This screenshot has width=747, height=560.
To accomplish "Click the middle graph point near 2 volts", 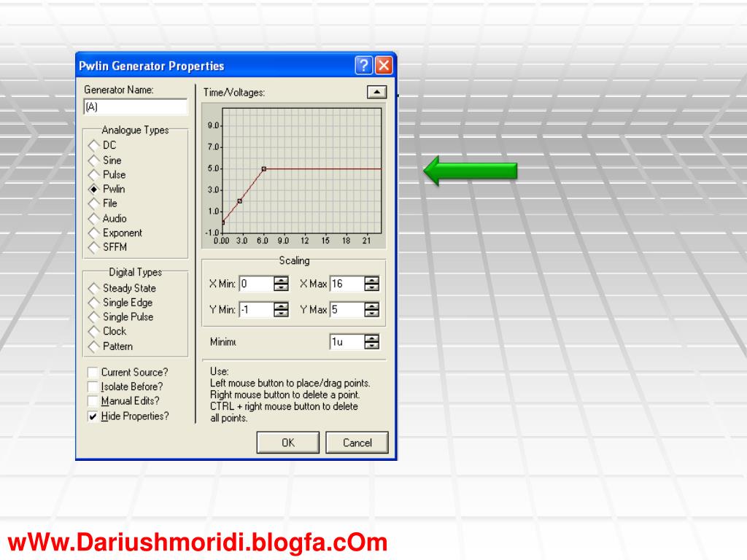I will 239,201.
